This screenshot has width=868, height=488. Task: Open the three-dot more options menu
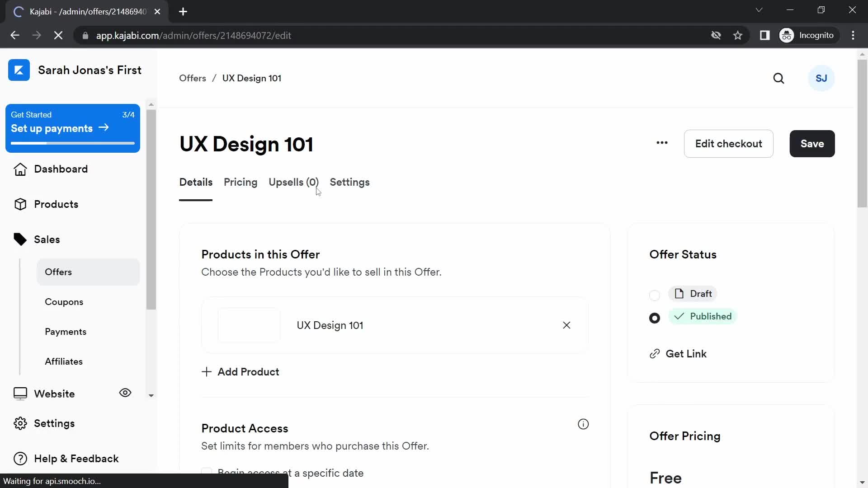(662, 143)
